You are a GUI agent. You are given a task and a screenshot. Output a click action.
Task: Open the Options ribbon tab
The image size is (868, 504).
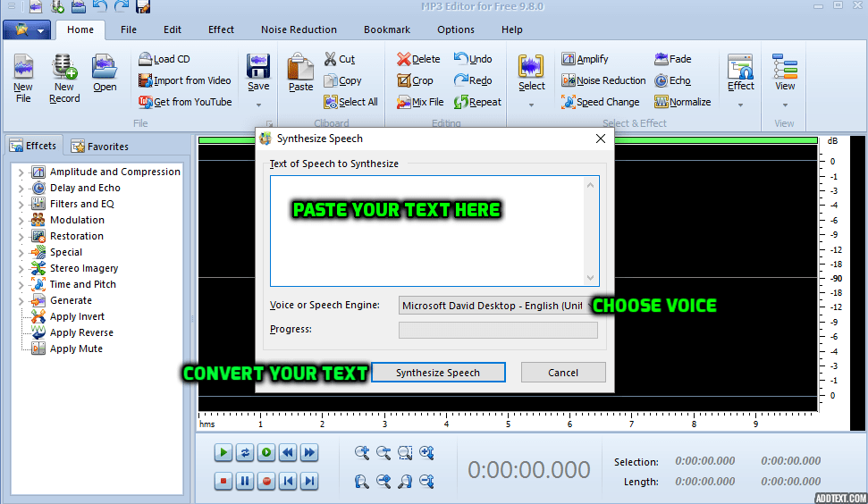[456, 29]
